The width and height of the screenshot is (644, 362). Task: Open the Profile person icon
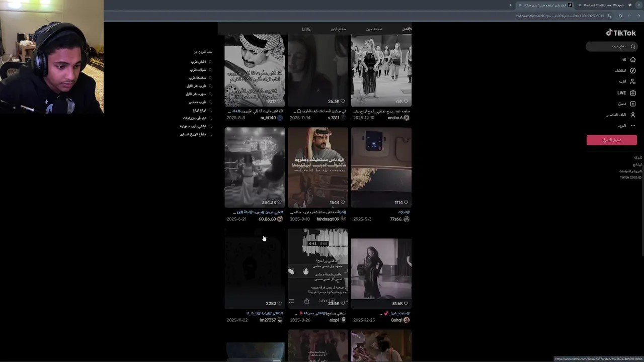click(633, 115)
